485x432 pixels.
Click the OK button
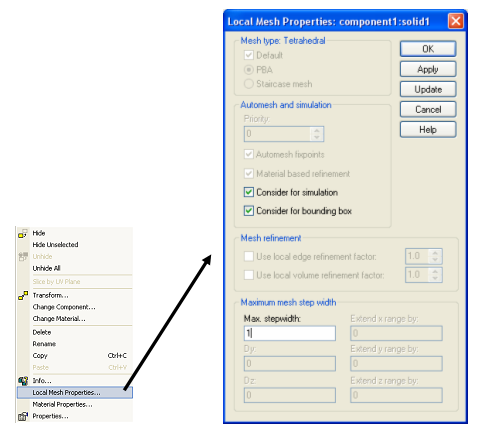[x=428, y=49]
